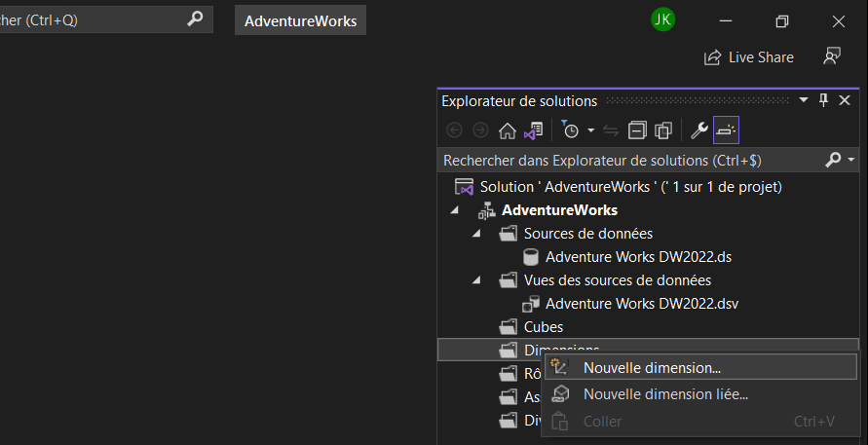Click the Show All Files icon

pyautogui.click(x=663, y=130)
